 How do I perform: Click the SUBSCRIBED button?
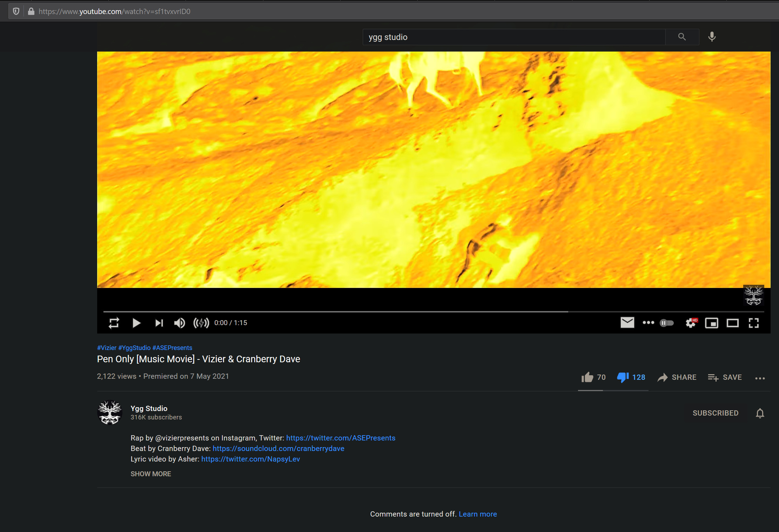tap(716, 413)
